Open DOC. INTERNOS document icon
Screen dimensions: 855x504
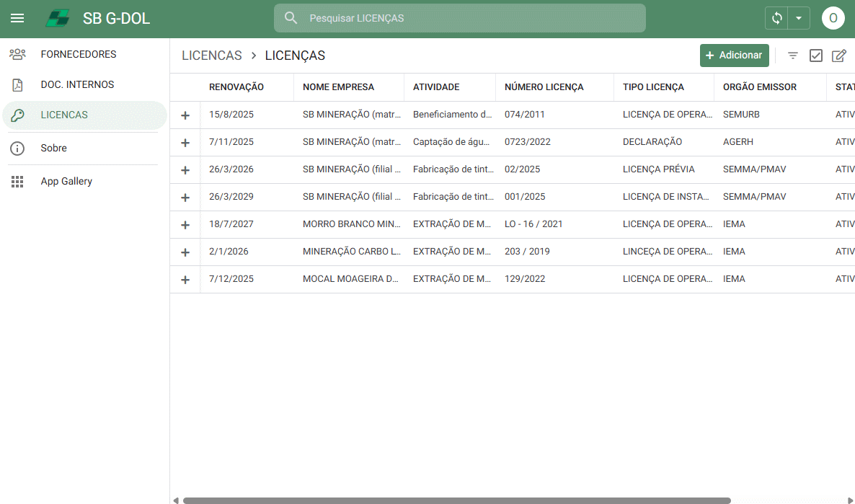coord(17,84)
